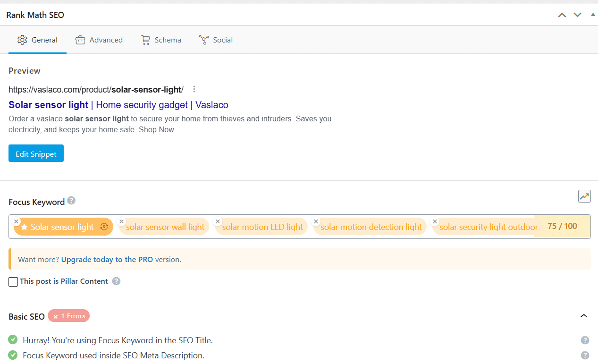Switch to the Schema tab

161,40
